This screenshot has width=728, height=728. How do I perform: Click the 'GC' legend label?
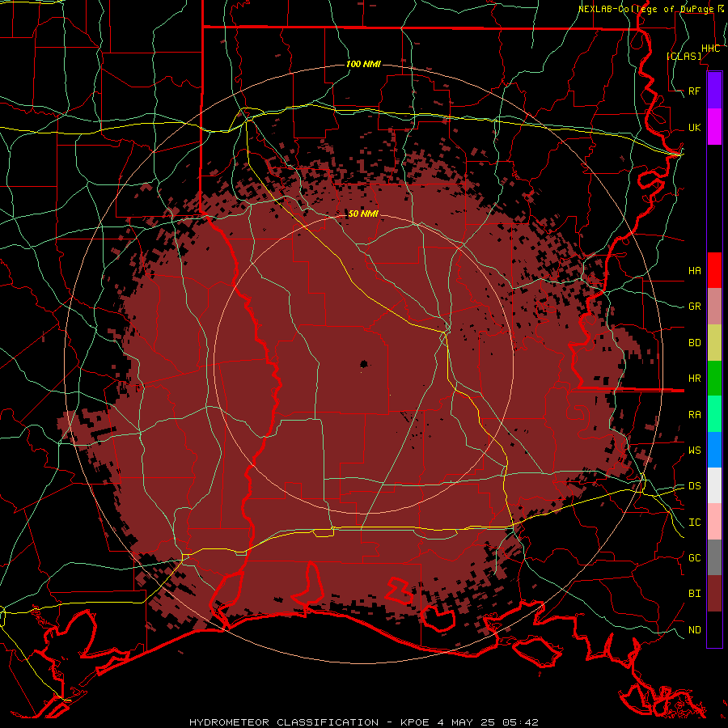tap(694, 557)
